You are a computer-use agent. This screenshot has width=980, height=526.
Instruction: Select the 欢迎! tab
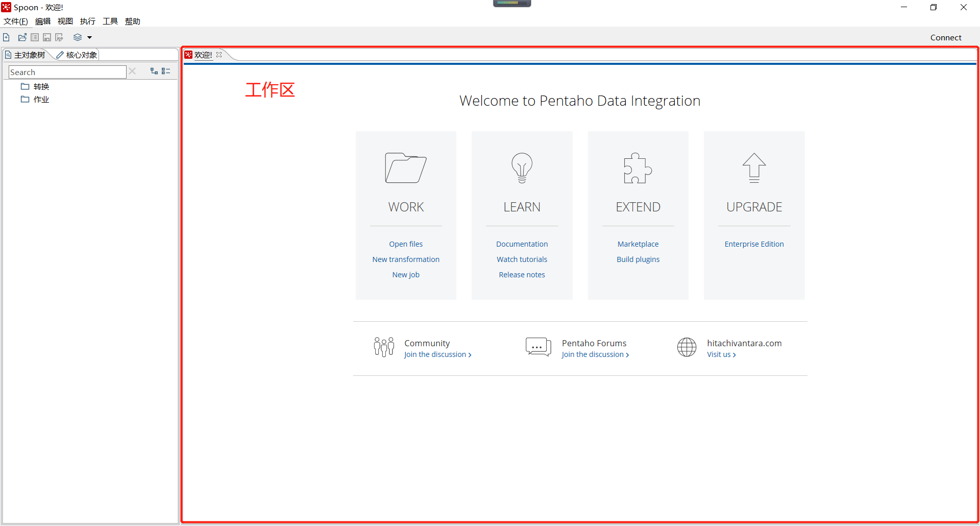click(203, 55)
